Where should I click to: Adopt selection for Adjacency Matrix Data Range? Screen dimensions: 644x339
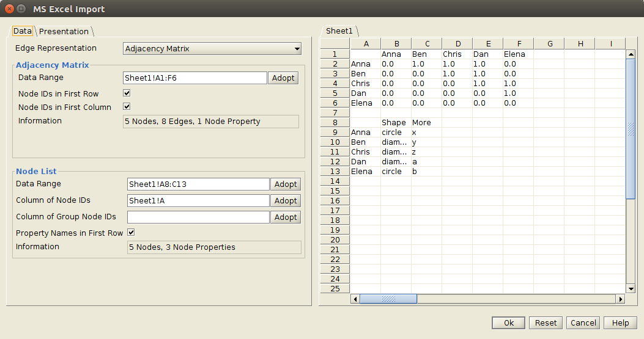pos(283,78)
